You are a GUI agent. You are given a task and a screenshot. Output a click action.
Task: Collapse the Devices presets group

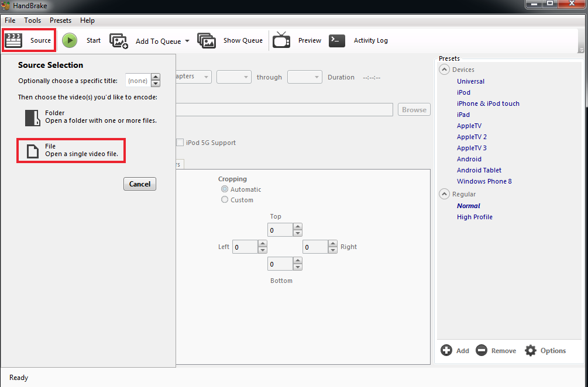(445, 70)
